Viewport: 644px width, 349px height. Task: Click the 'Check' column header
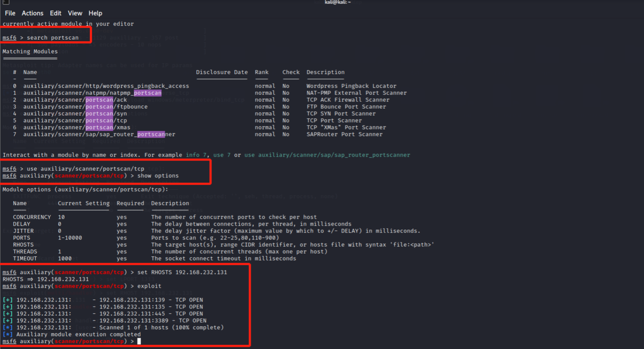click(x=291, y=72)
